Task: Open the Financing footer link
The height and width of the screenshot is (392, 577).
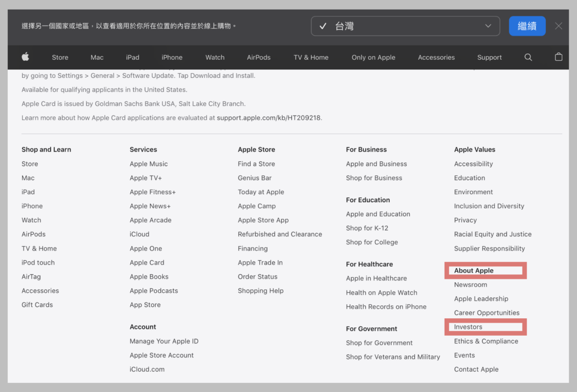Action: point(253,248)
